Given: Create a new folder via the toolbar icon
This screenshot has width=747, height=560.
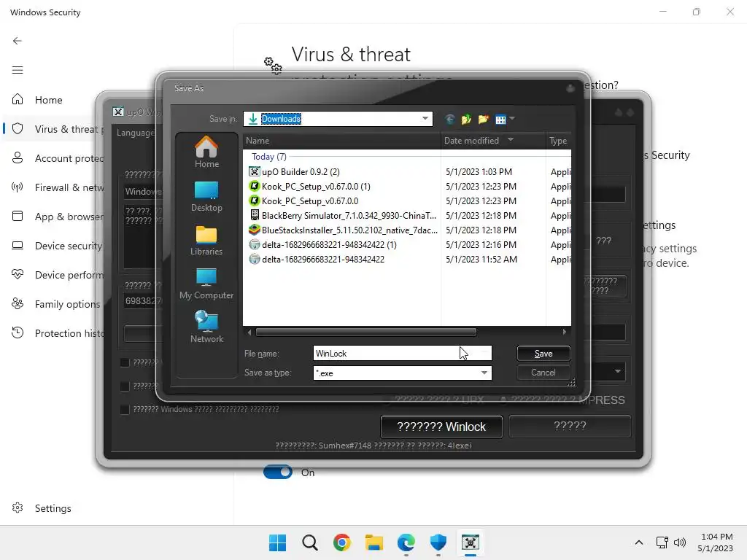Looking at the screenshot, I should 483,119.
